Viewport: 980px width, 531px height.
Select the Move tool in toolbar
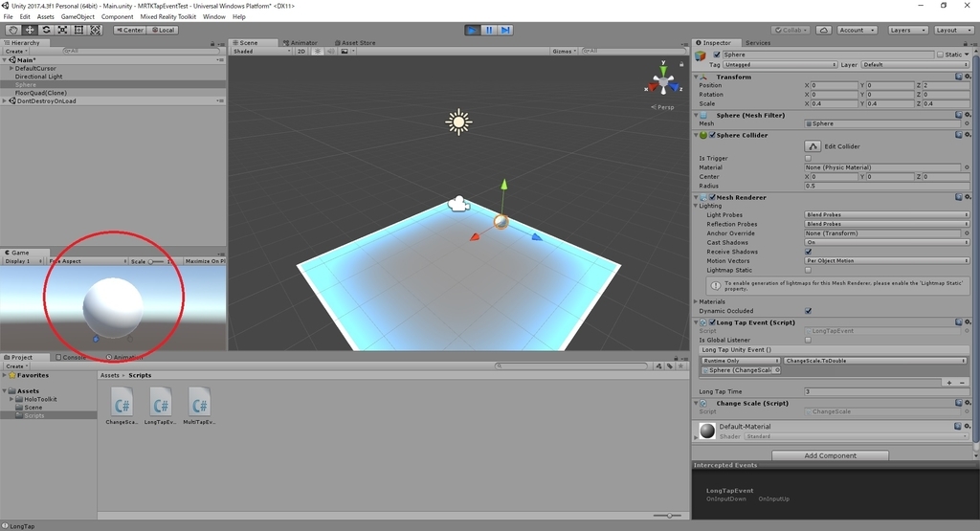click(30, 30)
